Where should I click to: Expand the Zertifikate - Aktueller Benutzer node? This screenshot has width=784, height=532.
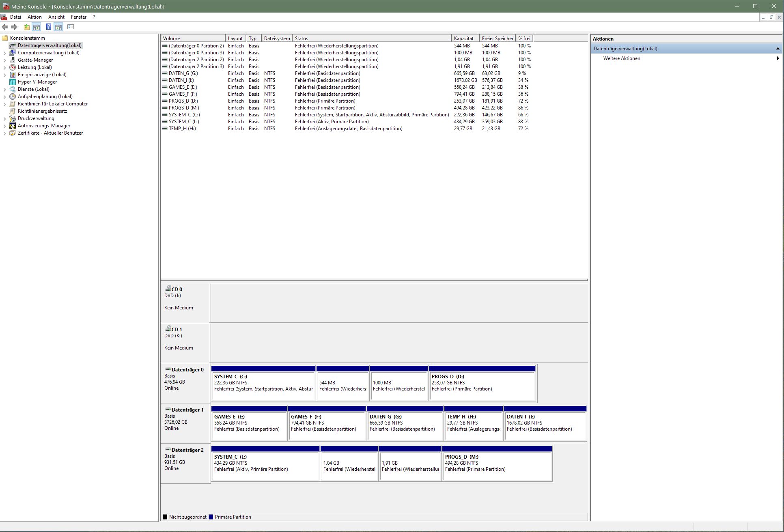[x=4, y=133]
